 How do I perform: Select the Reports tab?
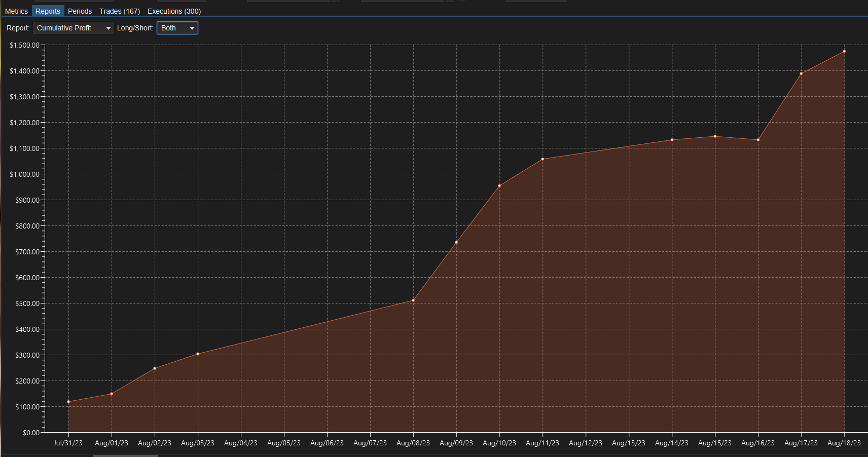coord(48,11)
